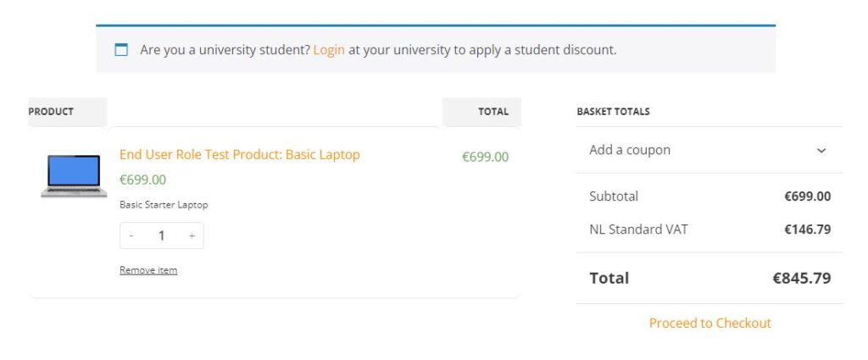Open the Basic Laptop product thumbnail

74,175
